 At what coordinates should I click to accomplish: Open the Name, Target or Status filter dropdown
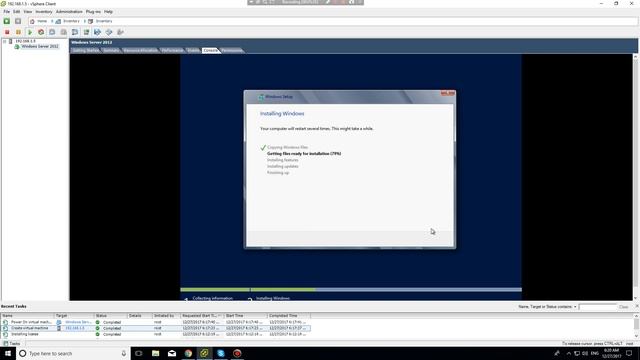pyautogui.click(x=575, y=307)
